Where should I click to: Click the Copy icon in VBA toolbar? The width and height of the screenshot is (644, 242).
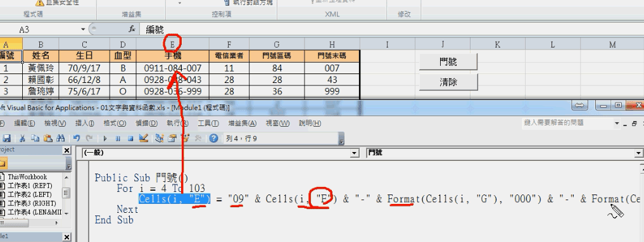[35, 139]
